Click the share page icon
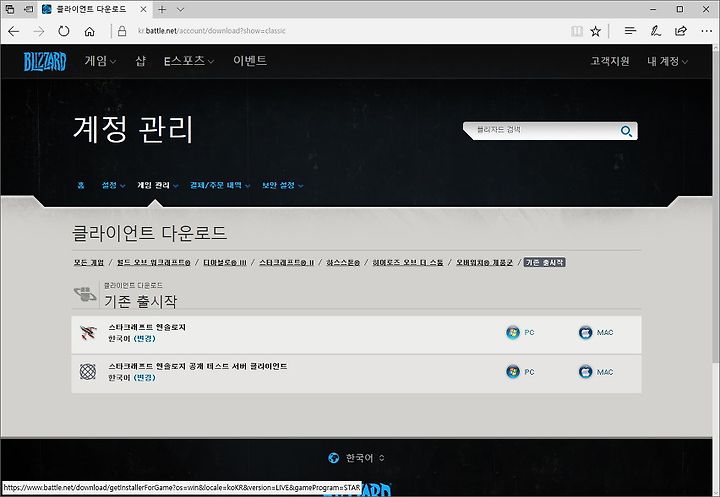This screenshot has width=720, height=497. coord(681,31)
